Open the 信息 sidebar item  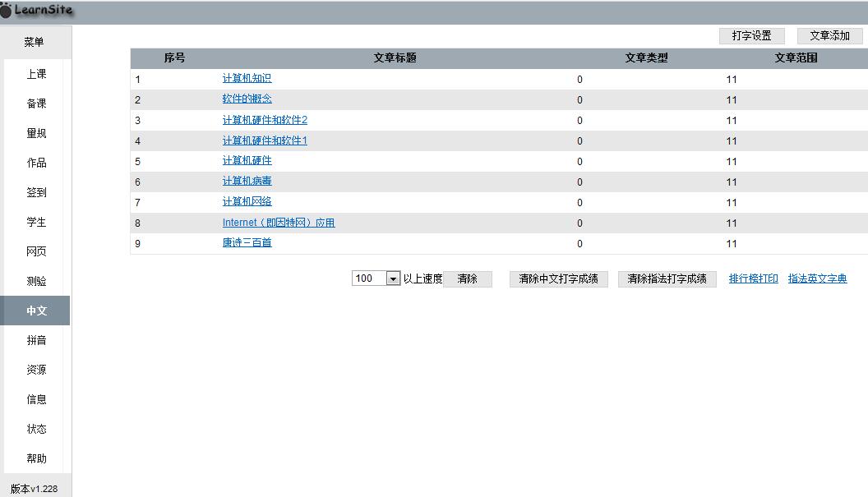tap(36, 399)
